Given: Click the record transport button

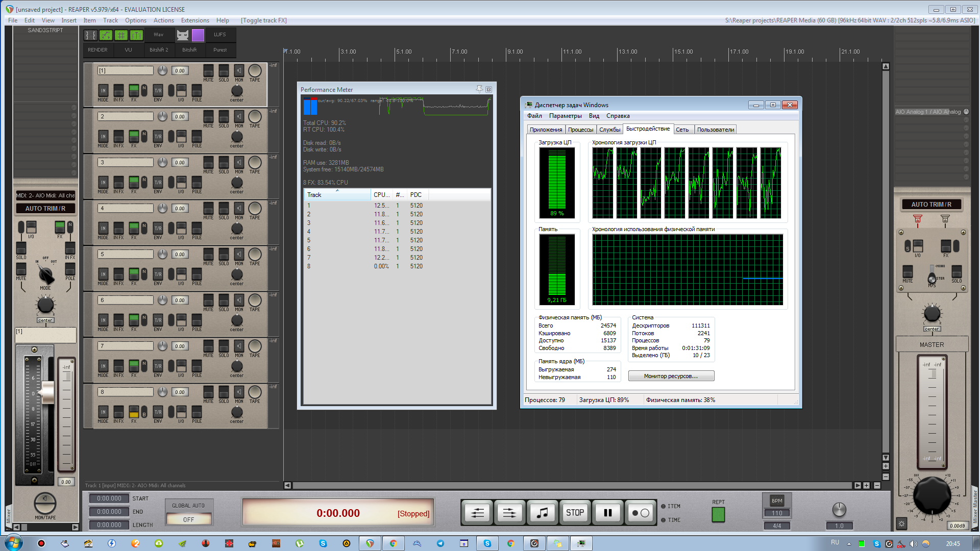Looking at the screenshot, I should pos(640,513).
